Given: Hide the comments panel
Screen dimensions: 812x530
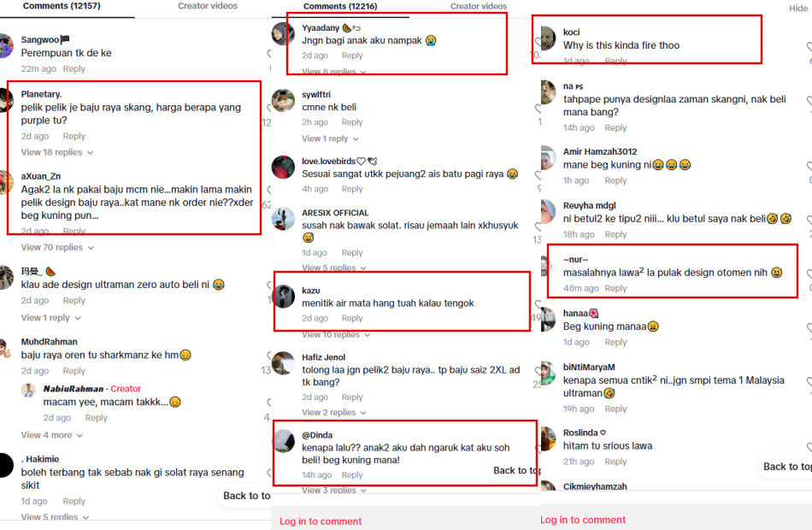Looking at the screenshot, I should pos(798,9).
